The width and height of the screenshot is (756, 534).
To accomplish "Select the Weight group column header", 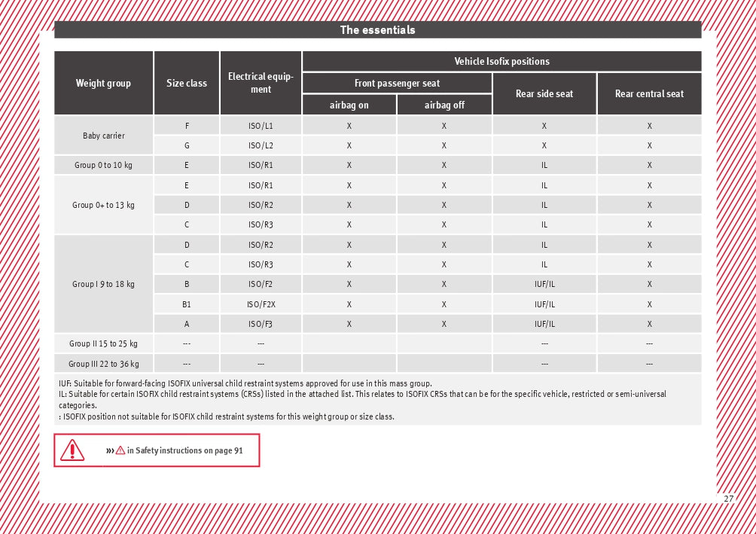I will [103, 84].
